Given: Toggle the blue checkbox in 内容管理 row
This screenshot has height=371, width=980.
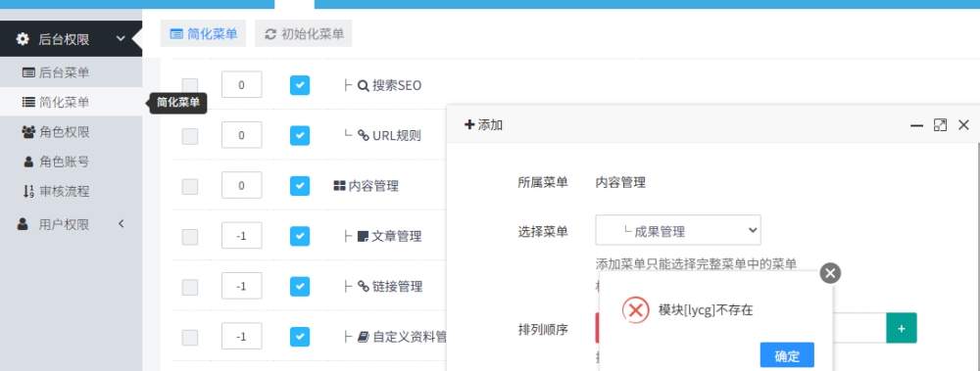Looking at the screenshot, I should [x=300, y=186].
